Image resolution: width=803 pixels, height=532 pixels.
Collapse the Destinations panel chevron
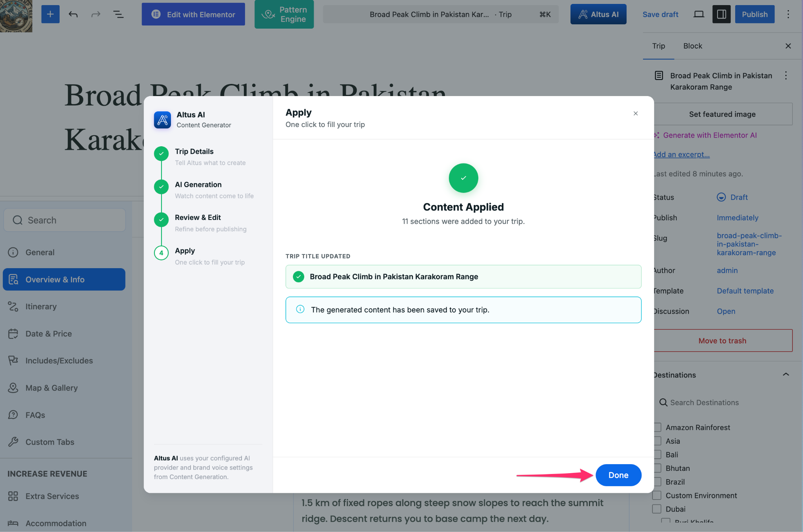[x=786, y=375]
